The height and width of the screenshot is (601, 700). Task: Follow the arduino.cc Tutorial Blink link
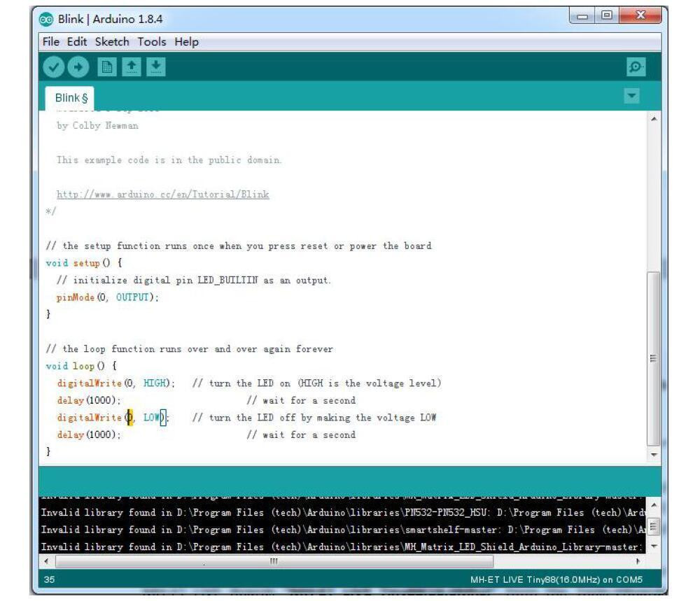(x=163, y=194)
